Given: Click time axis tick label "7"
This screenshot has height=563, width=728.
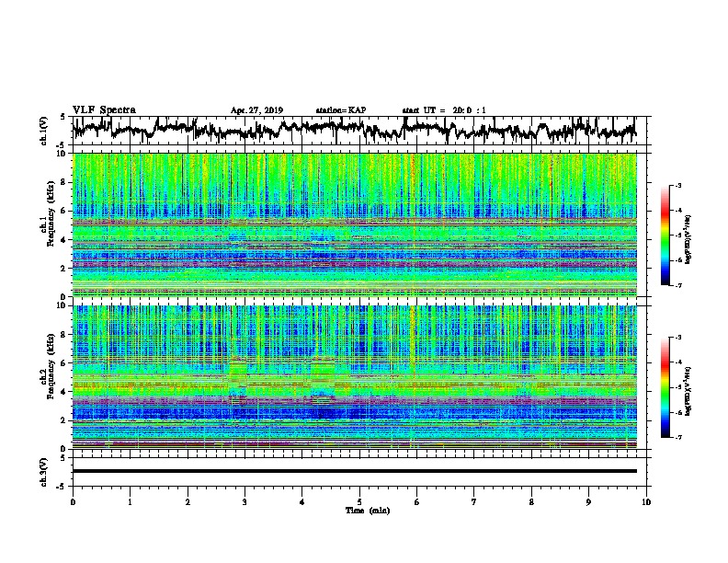Looking at the screenshot, I should 474,502.
